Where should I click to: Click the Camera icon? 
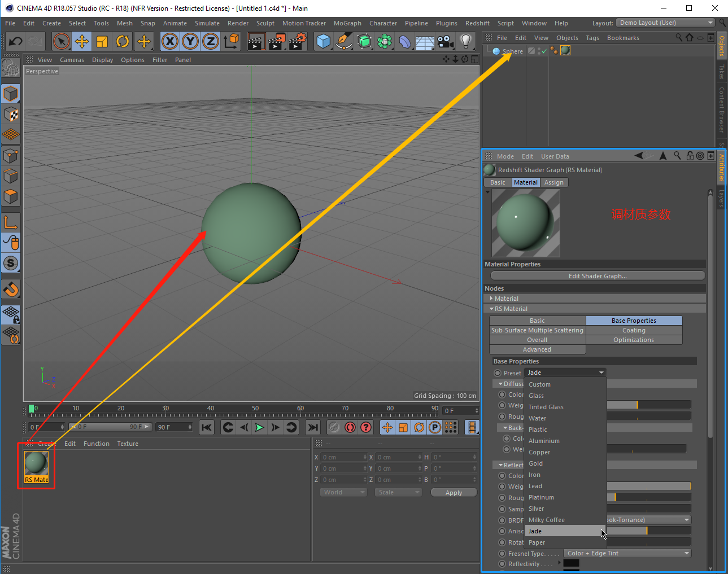[446, 41]
